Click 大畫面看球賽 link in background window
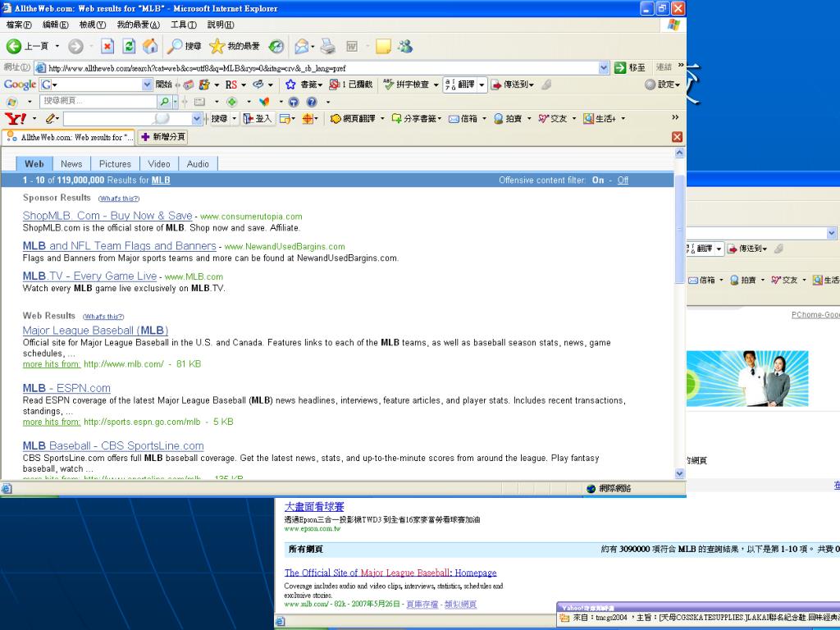 click(x=314, y=506)
